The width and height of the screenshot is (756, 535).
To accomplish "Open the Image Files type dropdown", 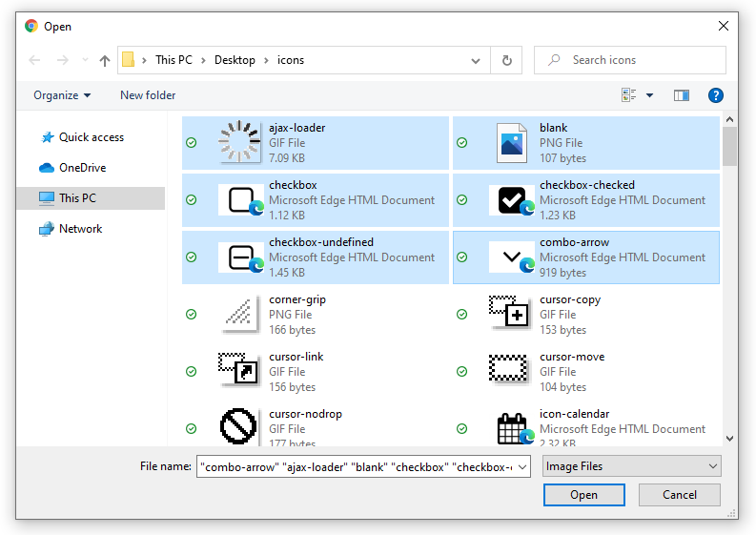I will (x=632, y=466).
